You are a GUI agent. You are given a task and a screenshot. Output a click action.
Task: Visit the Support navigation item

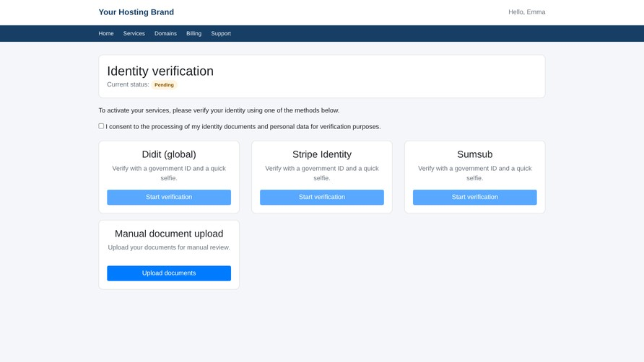coord(221,34)
